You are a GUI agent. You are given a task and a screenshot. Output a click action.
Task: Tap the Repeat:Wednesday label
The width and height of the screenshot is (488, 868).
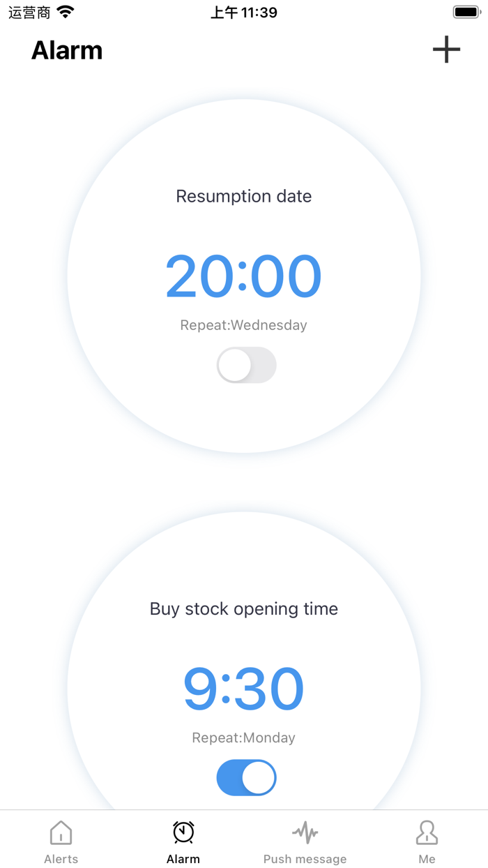click(243, 324)
